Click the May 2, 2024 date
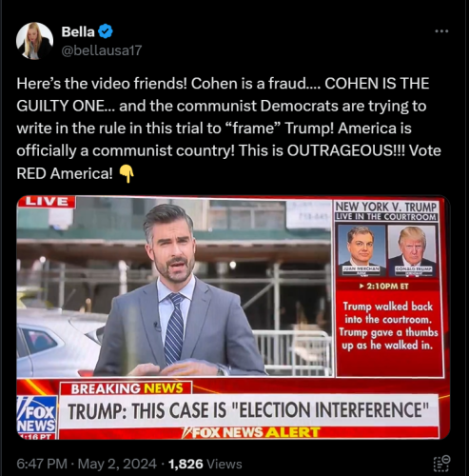The height and width of the screenshot is (476, 469). (117, 464)
